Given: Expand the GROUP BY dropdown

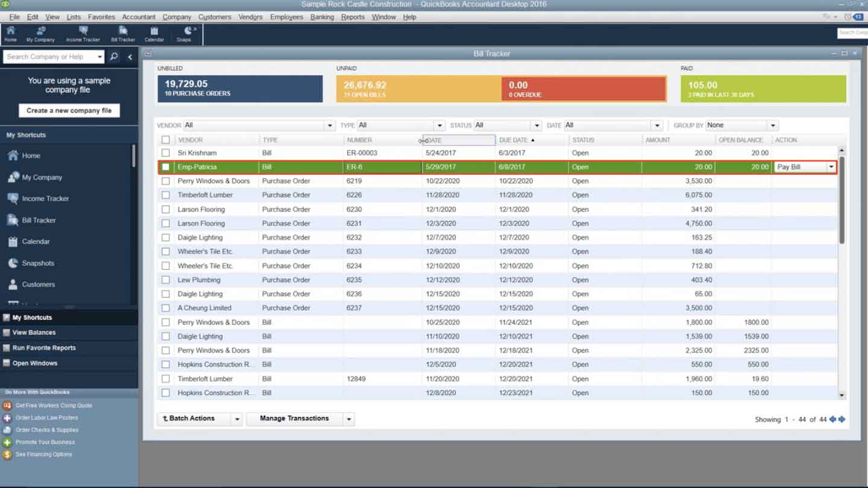Looking at the screenshot, I should (x=773, y=125).
